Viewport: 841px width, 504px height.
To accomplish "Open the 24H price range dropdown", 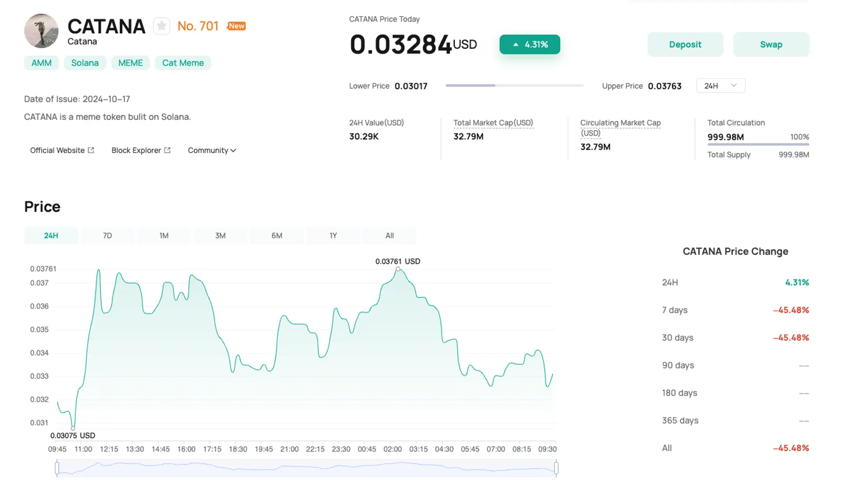I will point(721,86).
